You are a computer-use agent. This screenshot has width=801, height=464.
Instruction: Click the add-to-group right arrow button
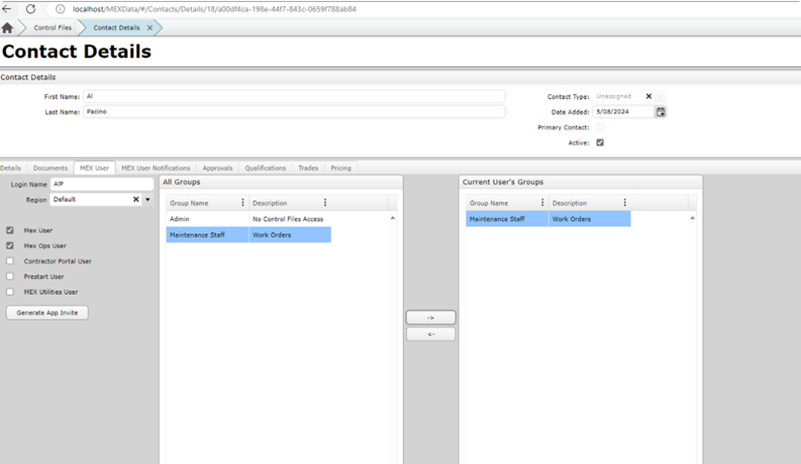point(431,317)
